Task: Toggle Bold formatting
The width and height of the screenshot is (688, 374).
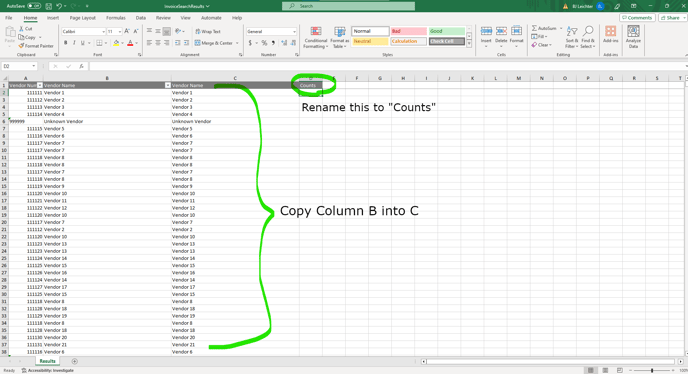Action: click(x=65, y=43)
